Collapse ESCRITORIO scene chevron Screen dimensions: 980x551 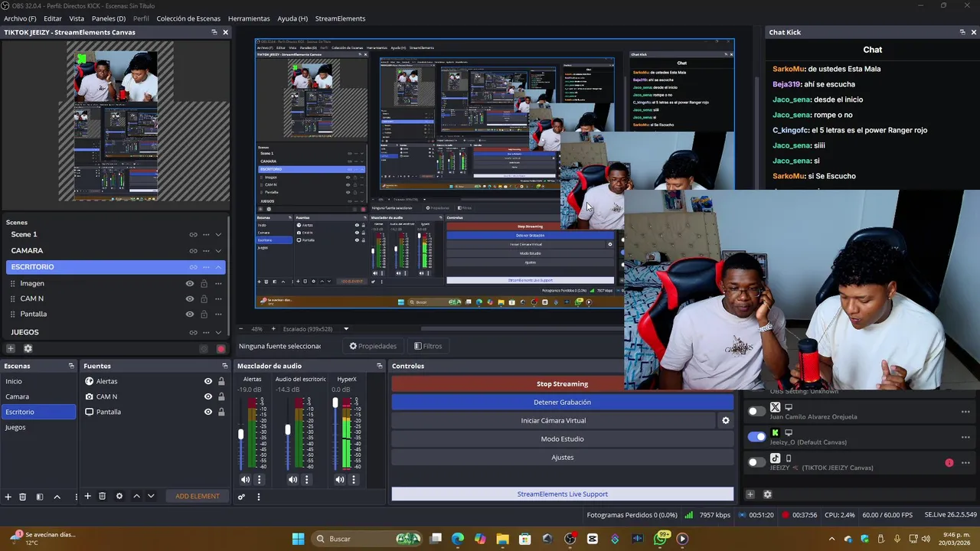point(218,267)
